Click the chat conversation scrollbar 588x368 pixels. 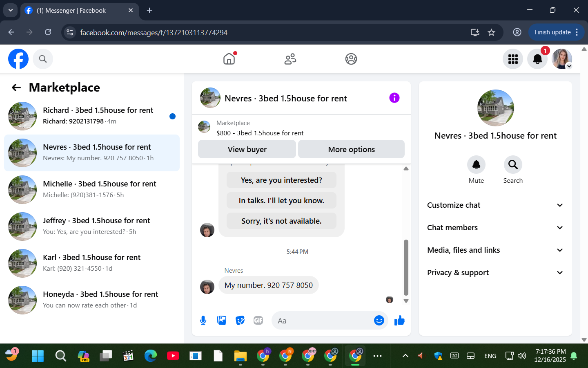(406, 267)
